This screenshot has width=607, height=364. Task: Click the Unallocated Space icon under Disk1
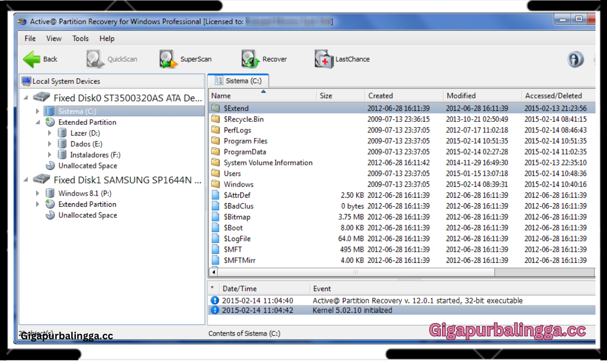click(50, 215)
